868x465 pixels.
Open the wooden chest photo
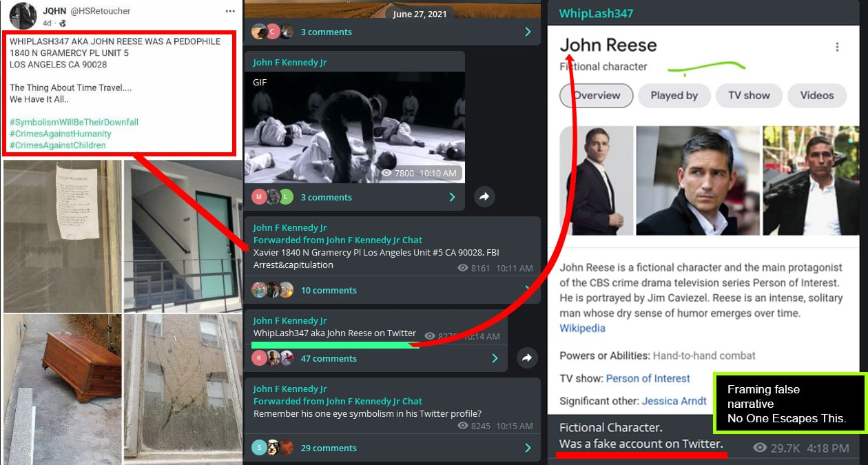[62, 389]
